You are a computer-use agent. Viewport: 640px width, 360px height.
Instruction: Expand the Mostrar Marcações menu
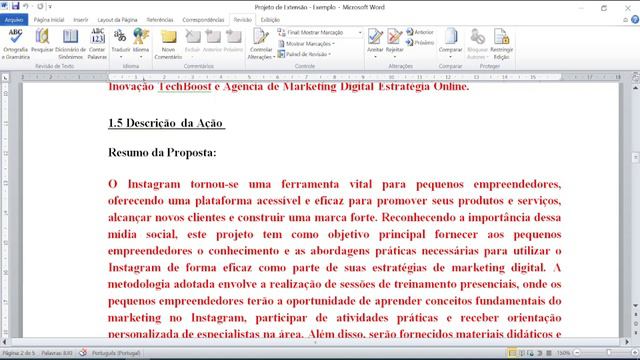click(306, 43)
